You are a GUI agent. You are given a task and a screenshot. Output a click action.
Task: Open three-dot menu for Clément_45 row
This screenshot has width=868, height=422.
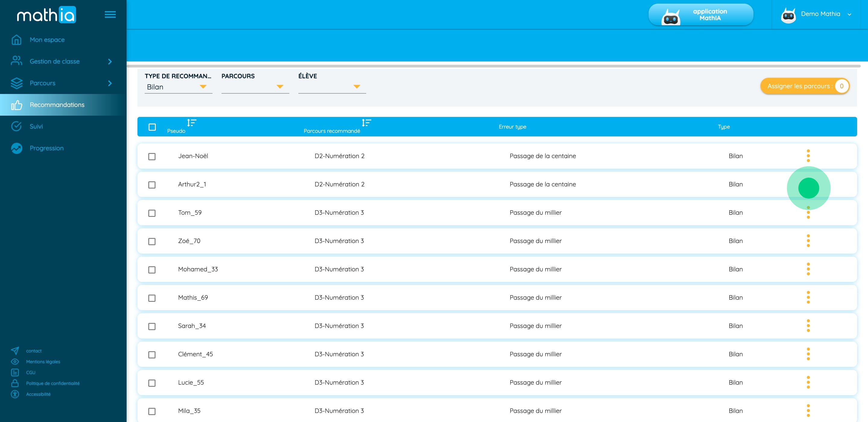coord(808,354)
